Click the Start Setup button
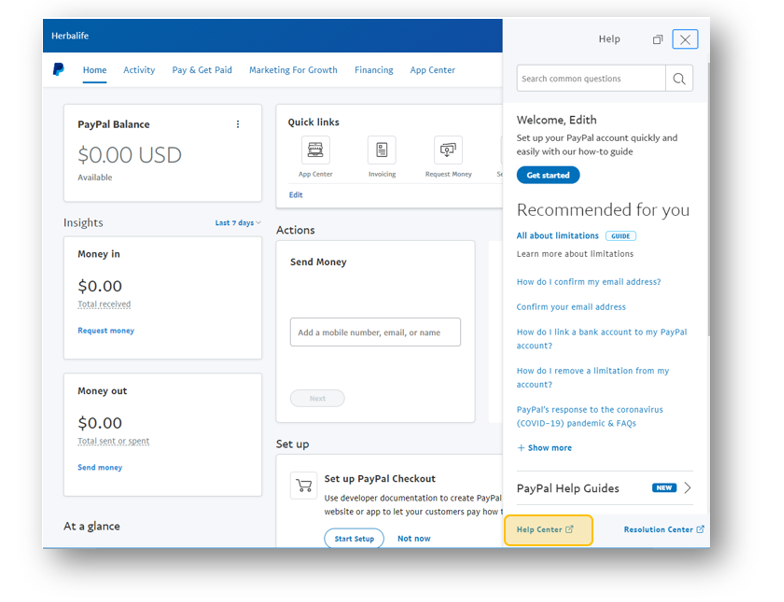Image resolution: width=784 pixels, height=602 pixels. point(354,539)
